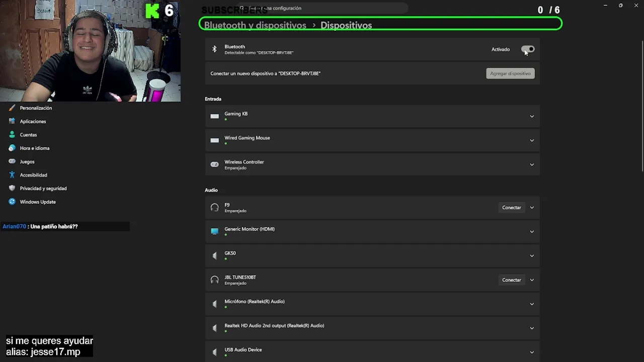
Task: Go to Privacidad y seguridad settings
Action: point(43,189)
